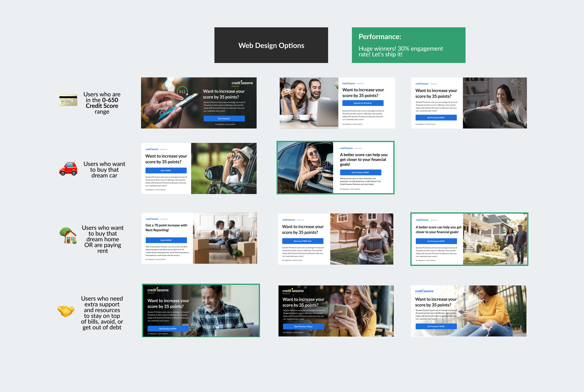This screenshot has height=392, width=584.
Task: Click Credit Sesame logo on plaid-shirt man banner
Action: pos(158,290)
